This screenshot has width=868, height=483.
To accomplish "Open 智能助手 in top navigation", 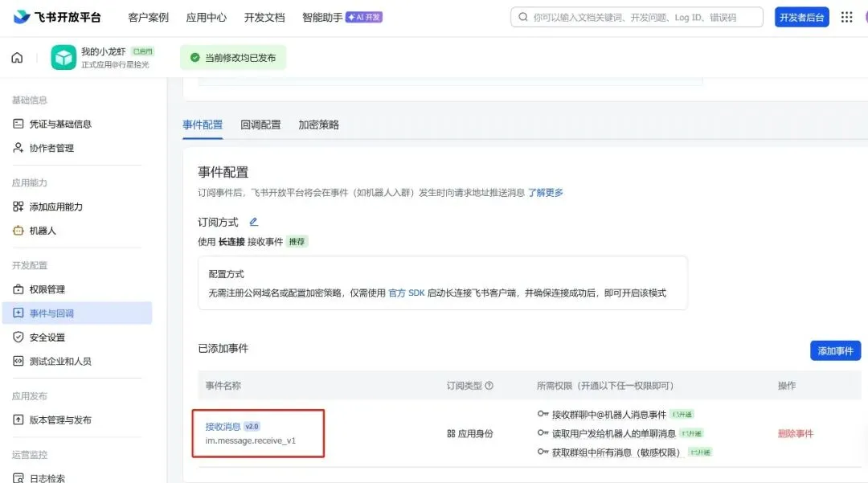I will click(322, 18).
